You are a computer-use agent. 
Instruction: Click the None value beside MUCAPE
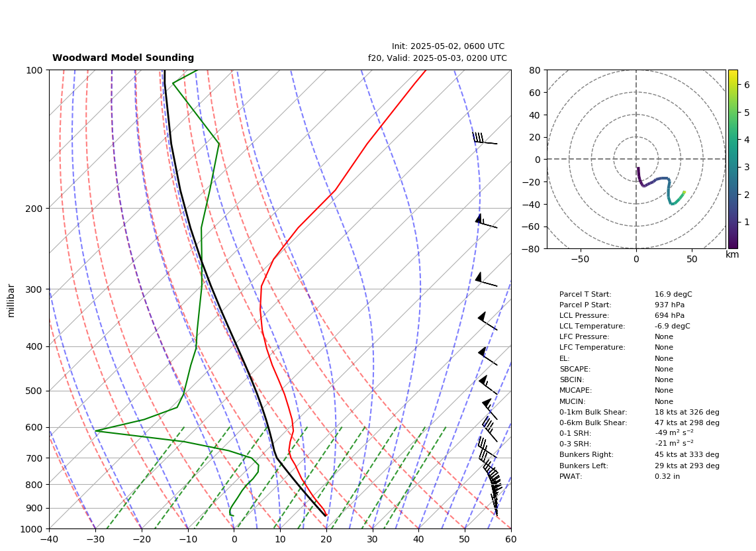pyautogui.click(x=663, y=390)
